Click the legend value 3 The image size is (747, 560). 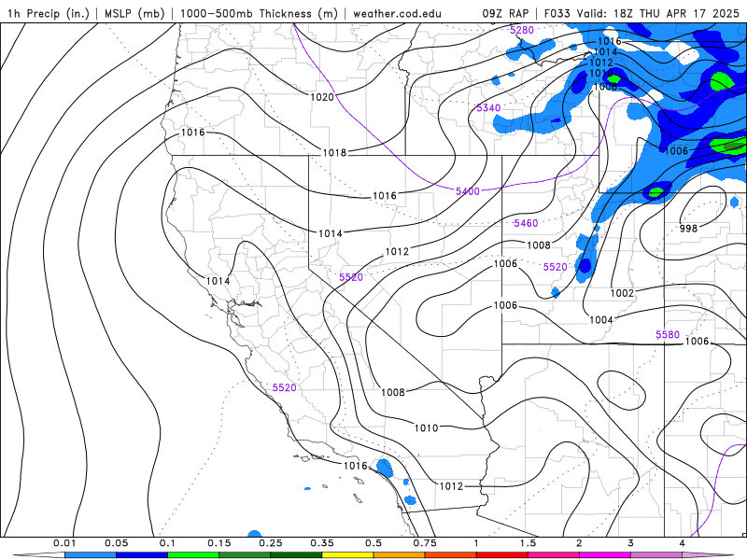point(631,543)
